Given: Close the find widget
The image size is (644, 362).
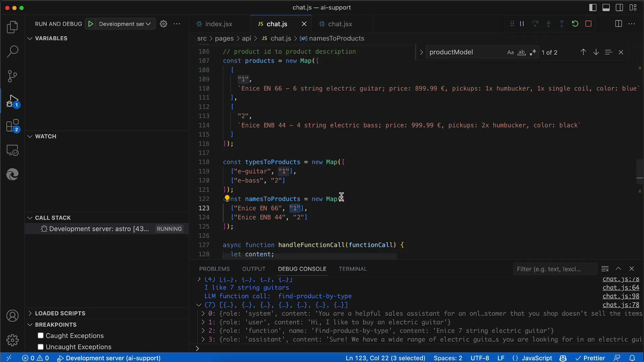Looking at the screenshot, I should (621, 52).
